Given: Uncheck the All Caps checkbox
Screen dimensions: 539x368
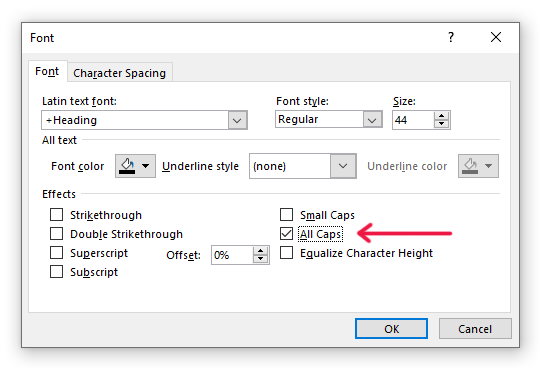Looking at the screenshot, I should tap(286, 234).
